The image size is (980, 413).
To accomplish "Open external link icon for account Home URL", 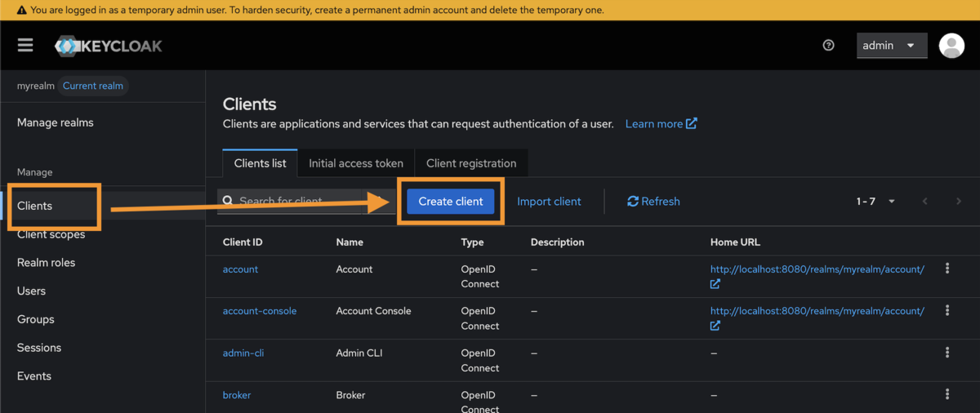I will point(715,284).
